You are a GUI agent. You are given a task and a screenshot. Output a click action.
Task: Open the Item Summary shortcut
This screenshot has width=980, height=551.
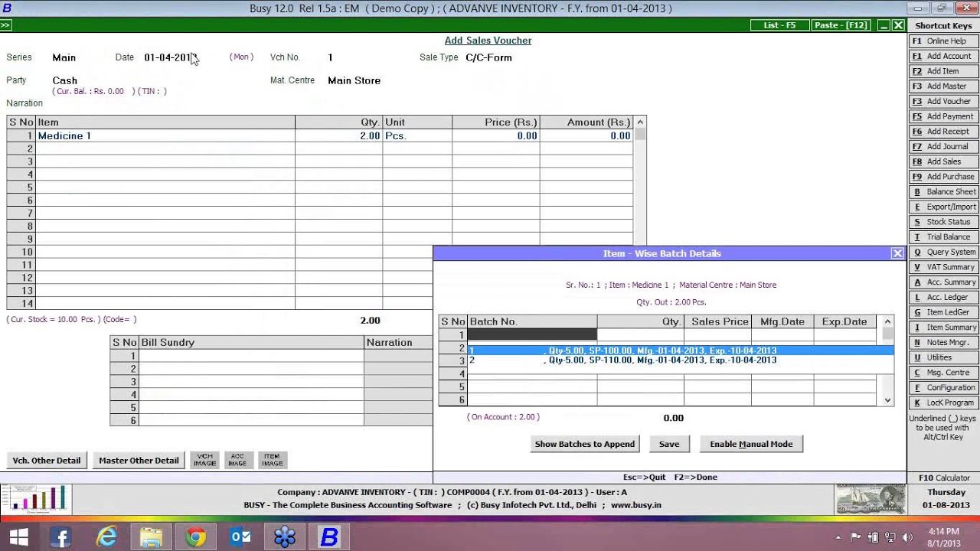[x=943, y=328]
